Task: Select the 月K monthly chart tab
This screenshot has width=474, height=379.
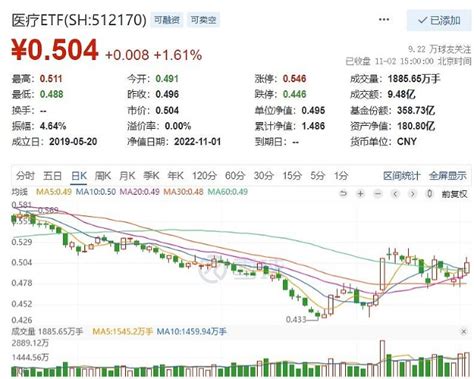Action: point(127,175)
